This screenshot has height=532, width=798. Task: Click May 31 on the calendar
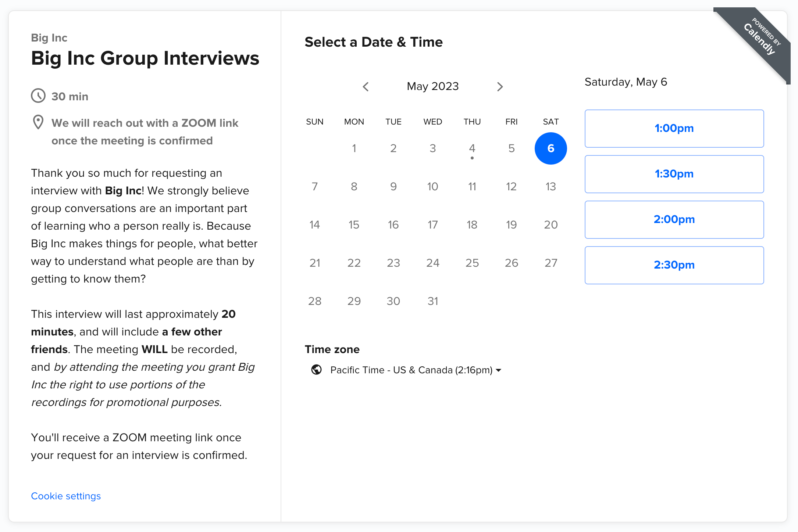pyautogui.click(x=433, y=301)
